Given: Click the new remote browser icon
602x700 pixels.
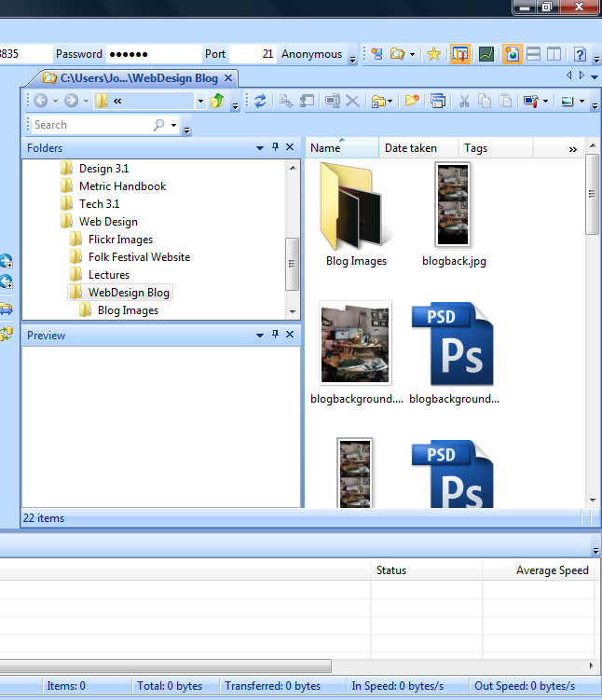Looking at the screenshot, I should coord(377,54).
